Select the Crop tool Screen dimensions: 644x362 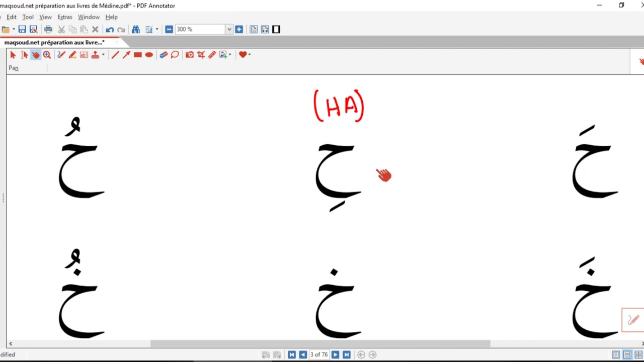coord(201,54)
